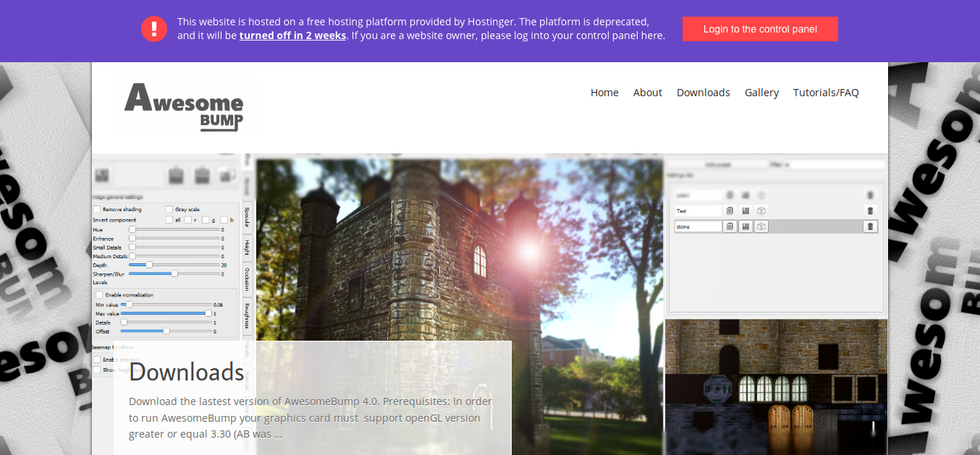Check the Remove shading option
Image resolution: width=980 pixels, height=455 pixels.
click(96, 208)
